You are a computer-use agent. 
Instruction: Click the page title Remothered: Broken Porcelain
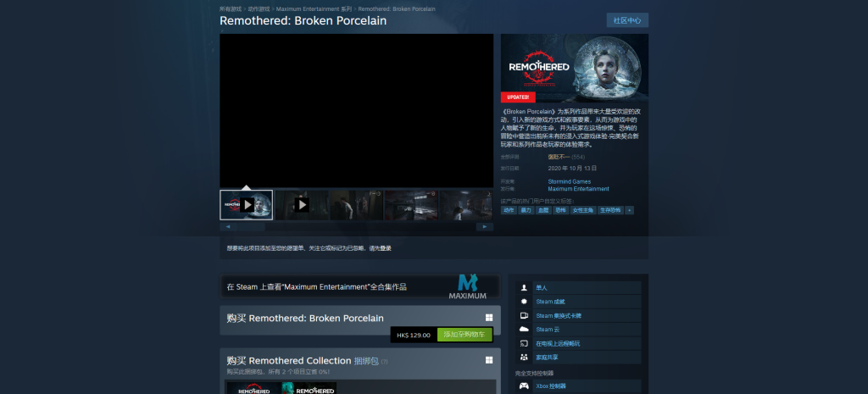pos(303,21)
